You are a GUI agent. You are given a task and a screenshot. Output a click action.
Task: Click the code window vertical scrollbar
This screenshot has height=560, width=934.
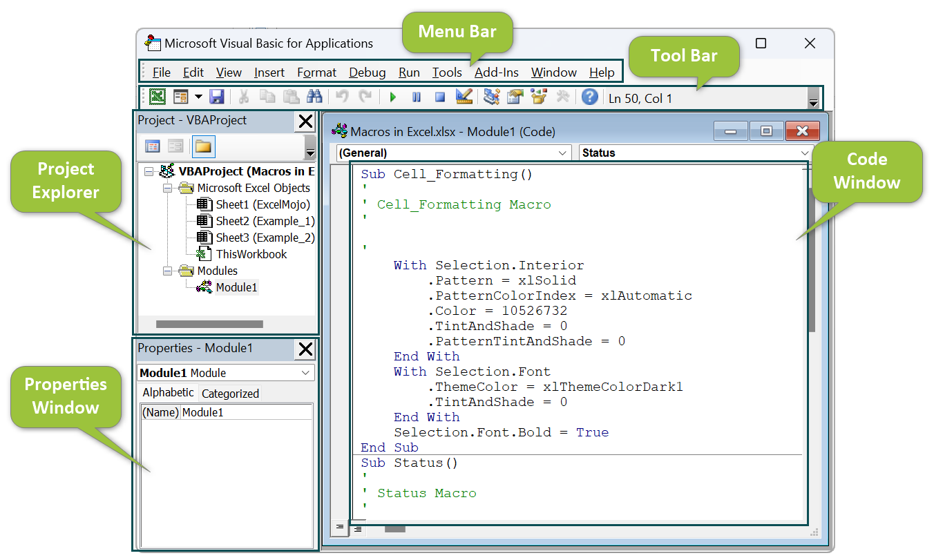812,261
